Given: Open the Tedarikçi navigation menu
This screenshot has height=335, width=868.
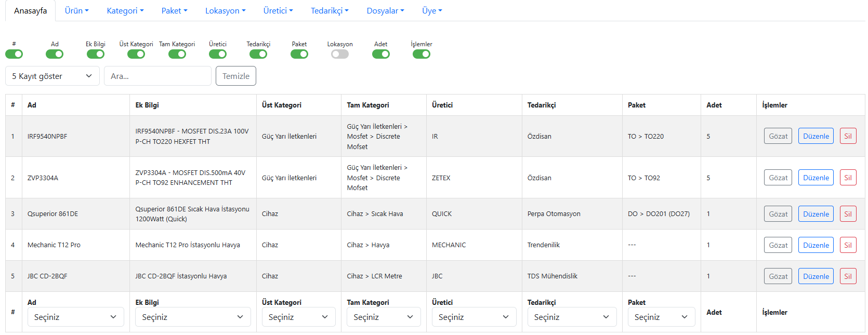Looking at the screenshot, I should point(330,10).
